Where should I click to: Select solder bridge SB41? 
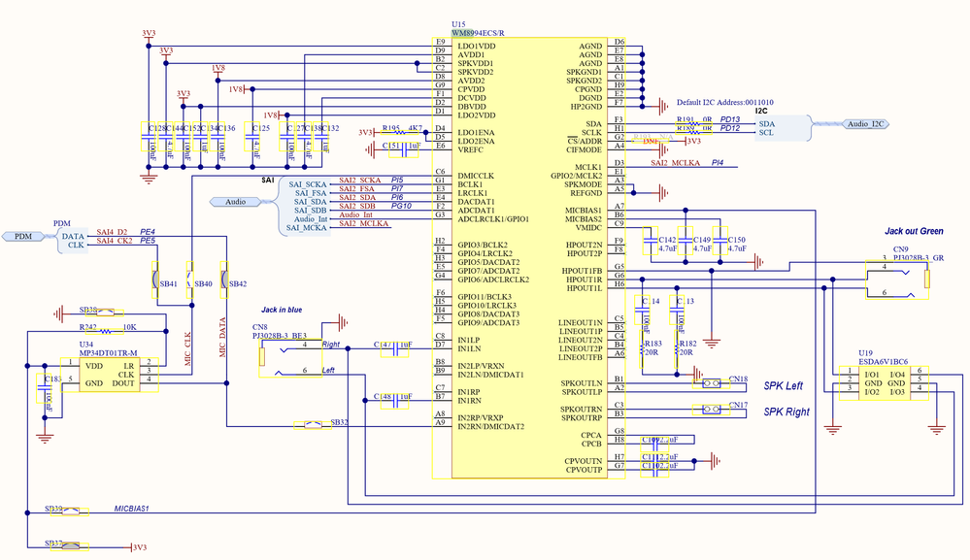pos(156,280)
